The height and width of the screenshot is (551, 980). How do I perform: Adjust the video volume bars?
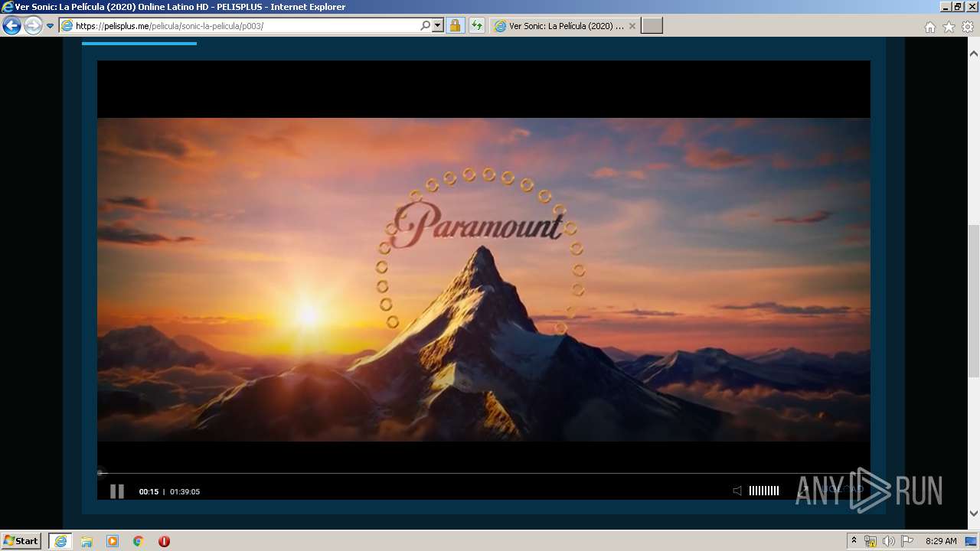tap(764, 491)
